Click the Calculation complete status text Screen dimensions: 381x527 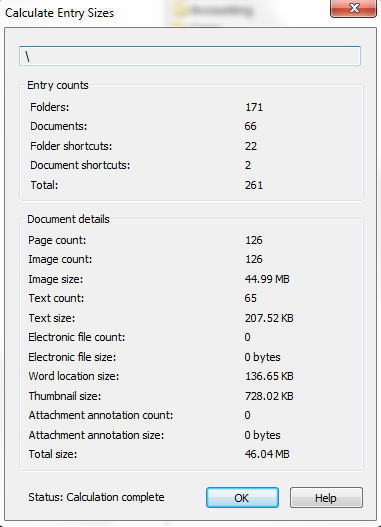[115, 497]
